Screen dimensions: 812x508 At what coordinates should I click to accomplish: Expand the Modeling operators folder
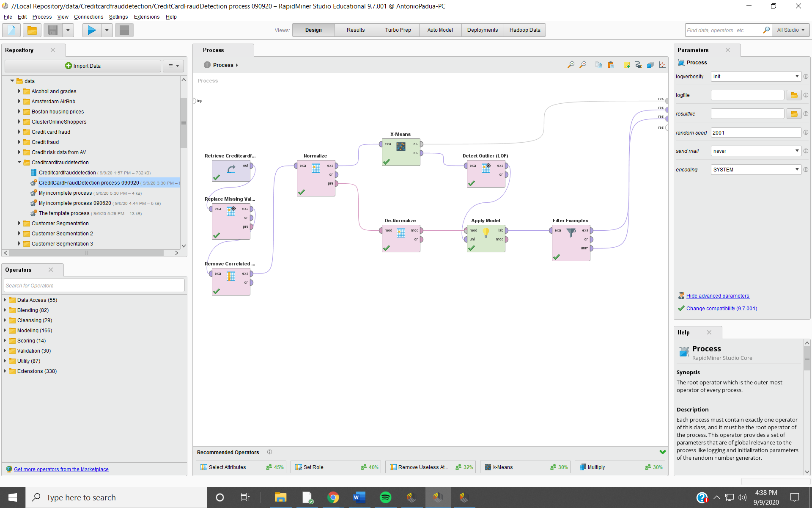pos(5,331)
